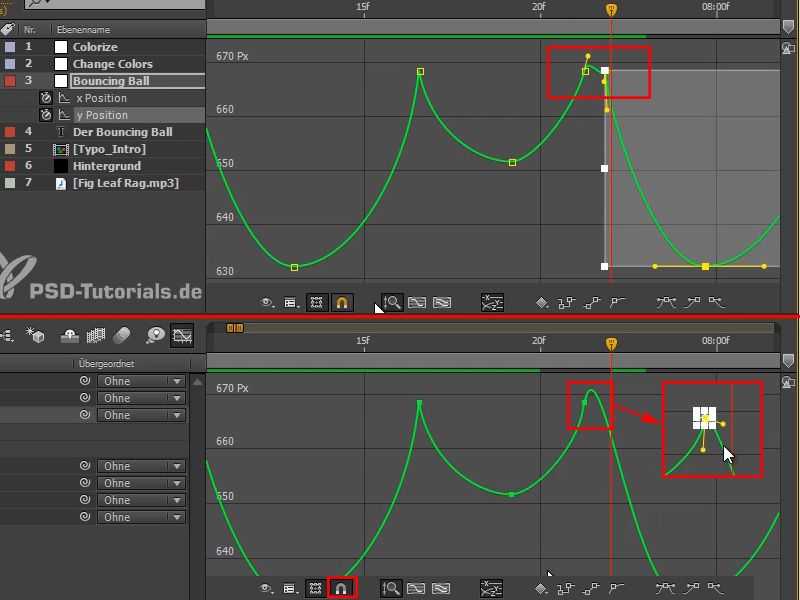Open the graph type options dropdown arrow
The image size is (800, 600).
click(298, 306)
